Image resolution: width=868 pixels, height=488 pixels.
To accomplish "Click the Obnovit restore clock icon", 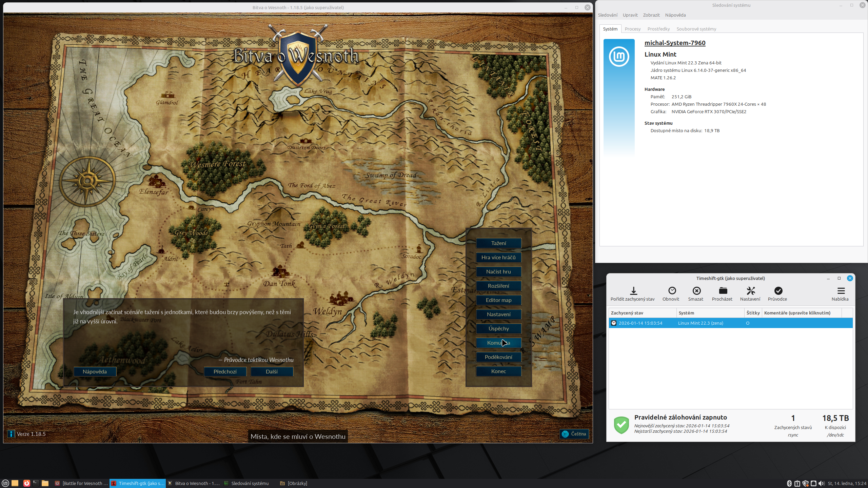I will (x=672, y=291).
